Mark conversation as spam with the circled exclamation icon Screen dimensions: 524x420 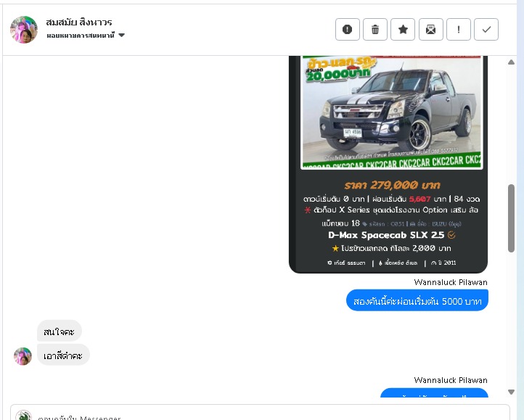coord(347,30)
